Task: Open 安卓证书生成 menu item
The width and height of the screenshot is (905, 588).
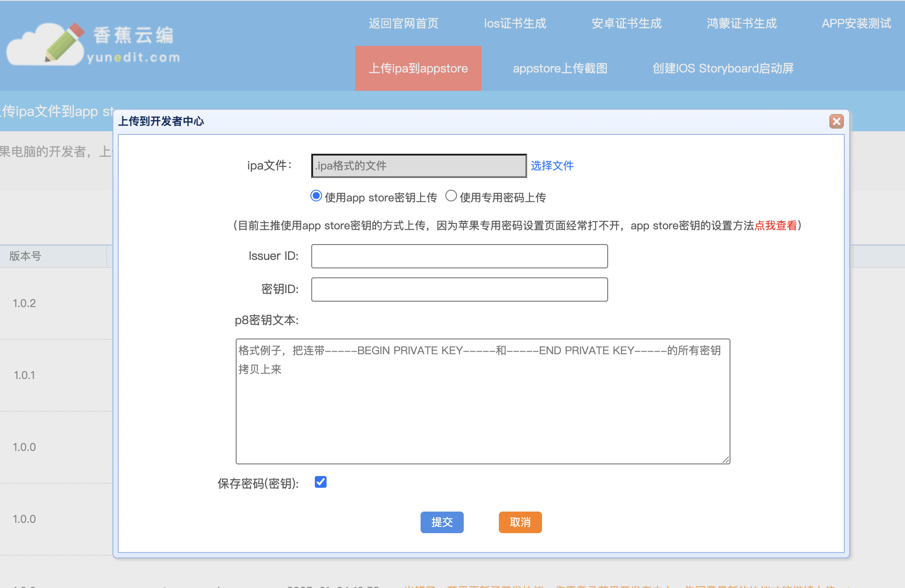Action: 626,23
